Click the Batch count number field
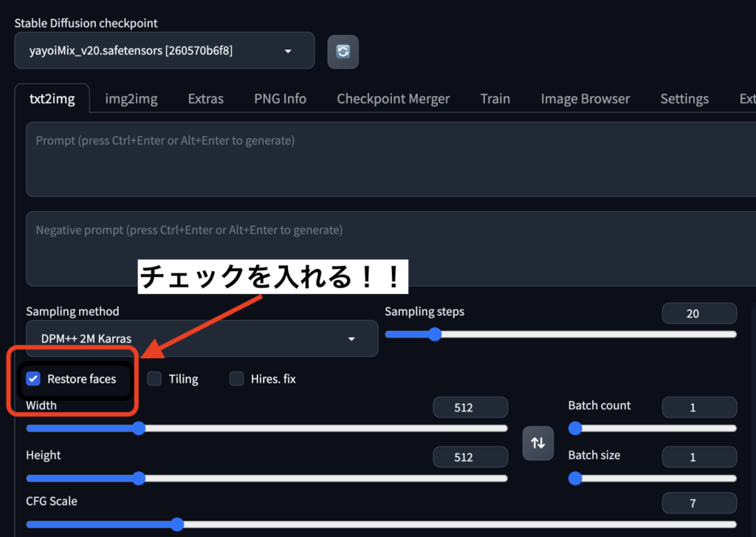Viewport: 756px width, 537px height. tap(698, 408)
